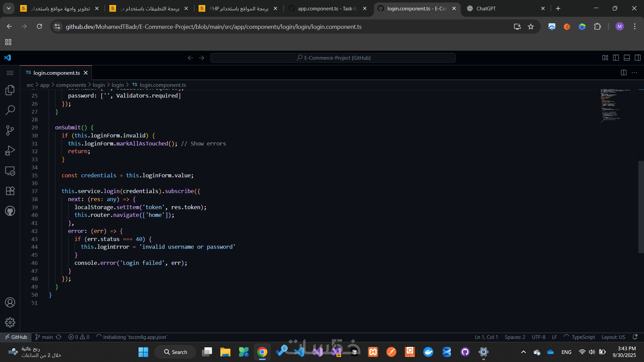Click the components breadcrumb item
Viewport: 644px width, 362px height.
point(71,85)
